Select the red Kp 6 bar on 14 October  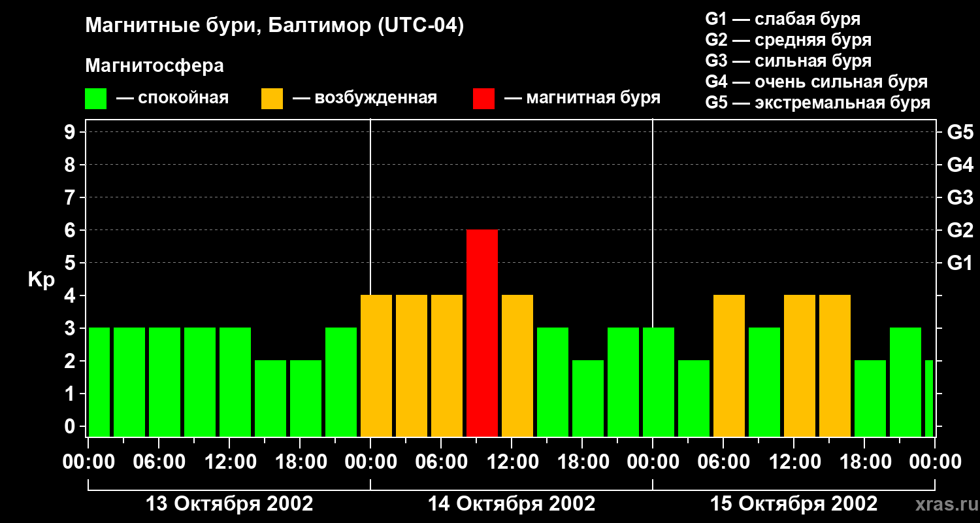click(482, 333)
